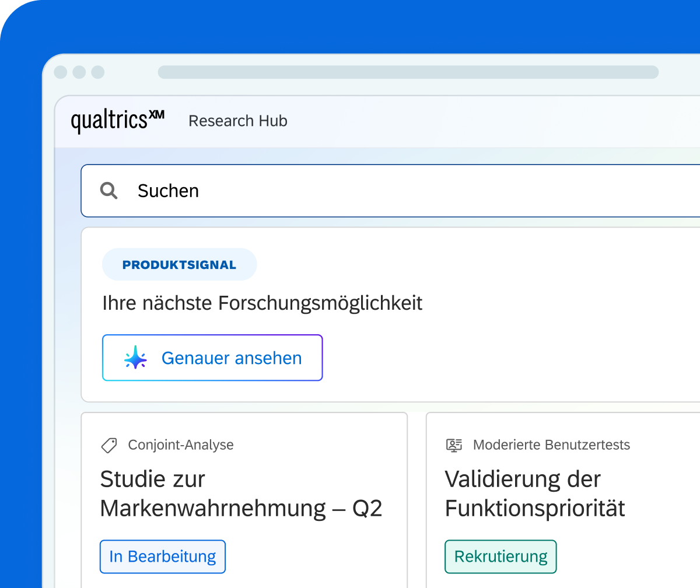
Task: Click the Rekrutierung status tag
Action: click(501, 556)
